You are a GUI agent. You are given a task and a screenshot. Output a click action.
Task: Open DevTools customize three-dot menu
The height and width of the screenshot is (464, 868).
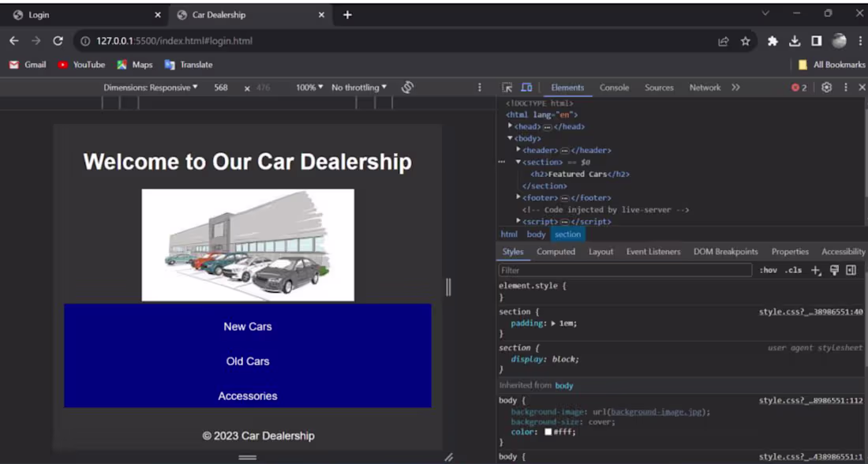pyautogui.click(x=845, y=88)
